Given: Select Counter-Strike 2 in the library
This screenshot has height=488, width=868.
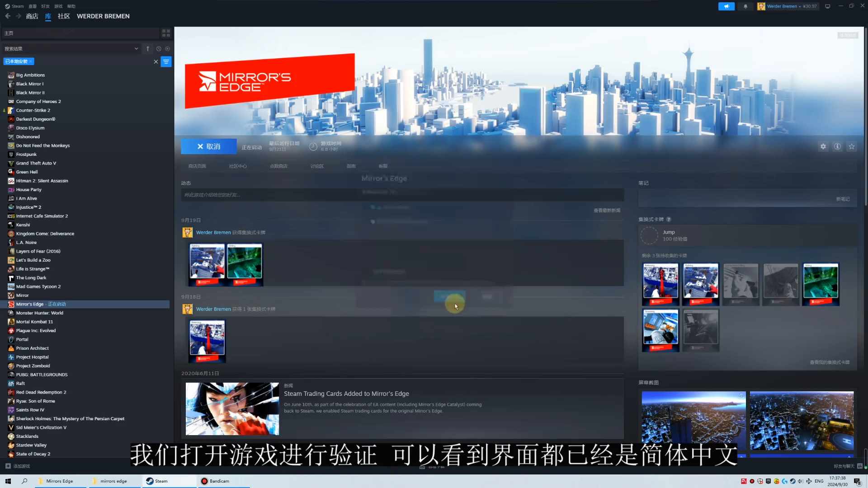Looking at the screenshot, I should coord(33,110).
